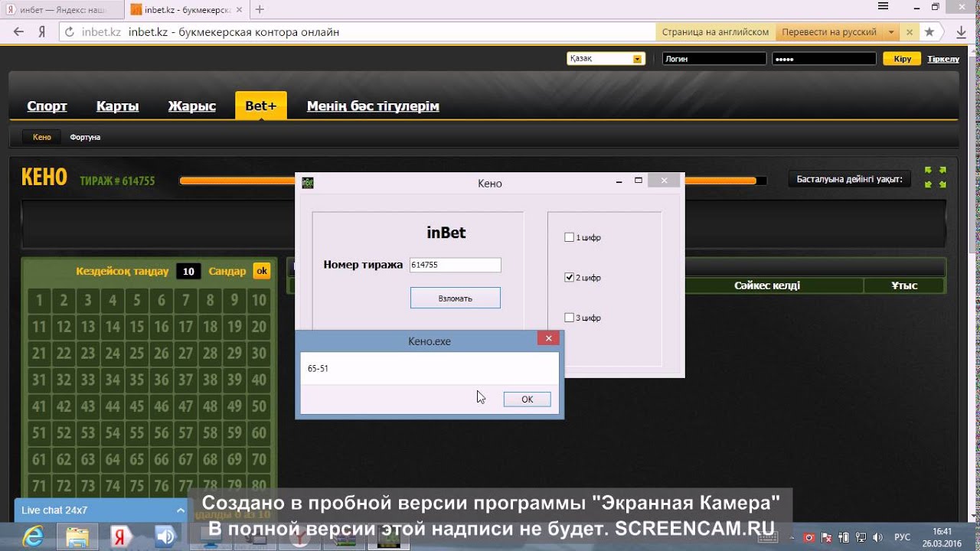Go back with the browser back arrow
Screen dimensions: 980x551
click(18, 32)
